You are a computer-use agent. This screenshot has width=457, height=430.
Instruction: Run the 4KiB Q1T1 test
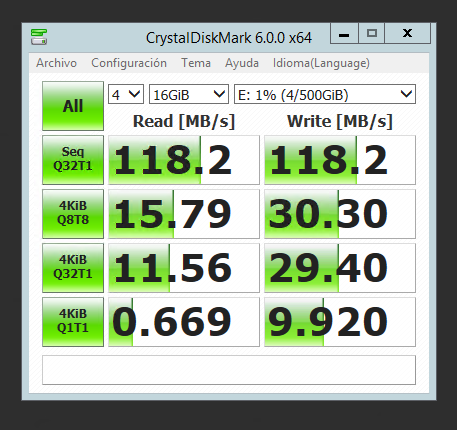(x=73, y=322)
